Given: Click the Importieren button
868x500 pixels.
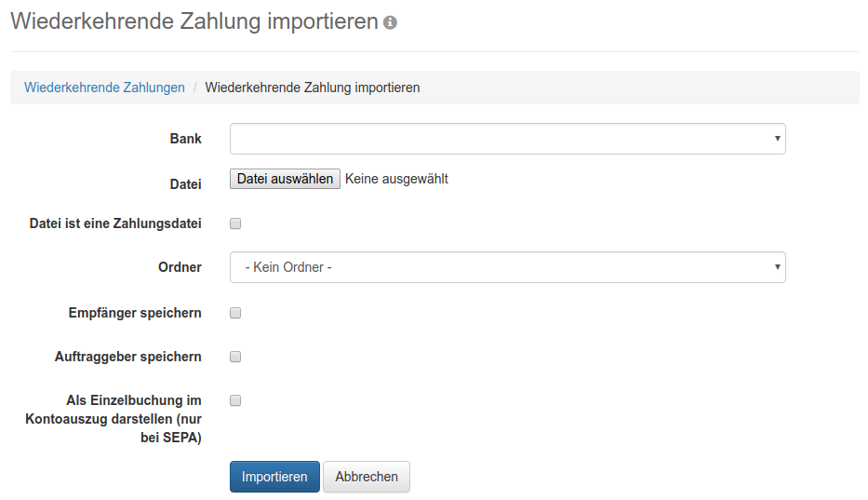Looking at the screenshot, I should click(x=274, y=477).
